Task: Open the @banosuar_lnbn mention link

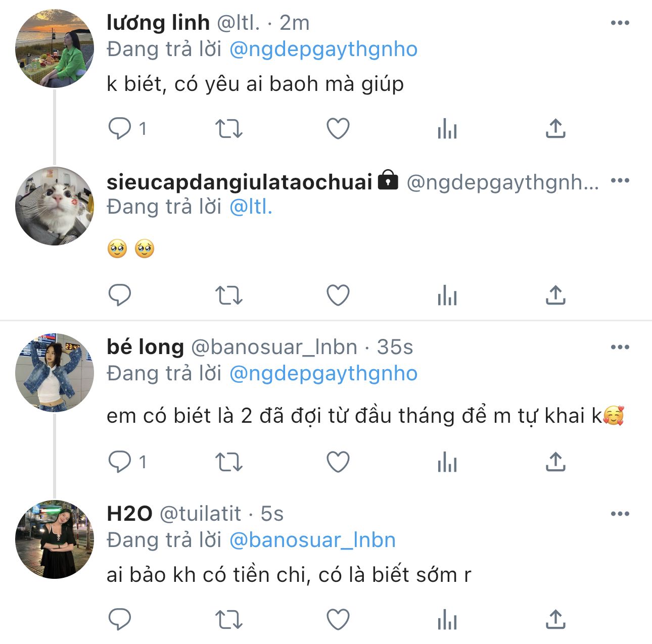Action: tap(312, 540)
